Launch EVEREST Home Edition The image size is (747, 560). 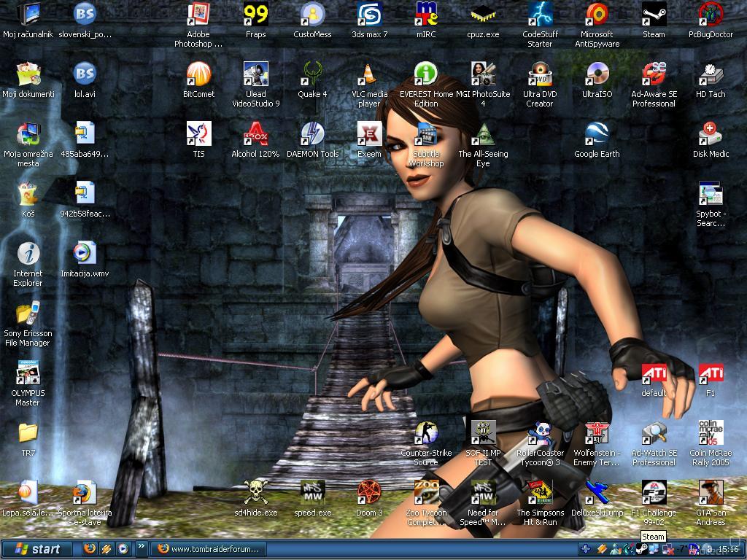pos(426,85)
